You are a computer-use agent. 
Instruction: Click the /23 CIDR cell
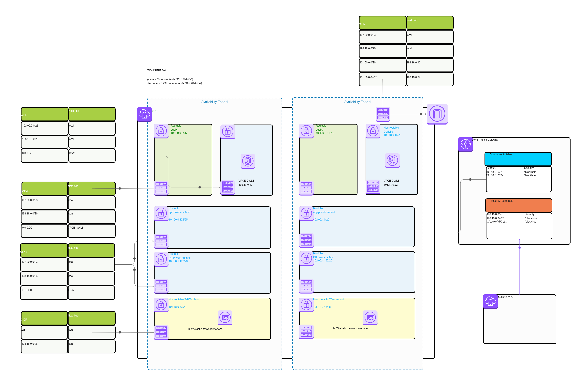point(44,332)
